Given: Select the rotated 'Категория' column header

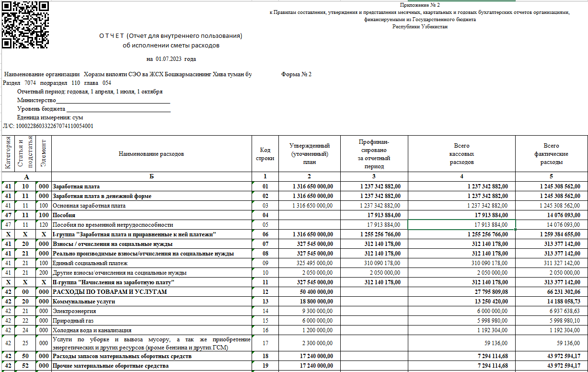Looking at the screenshot, I should (8, 154).
